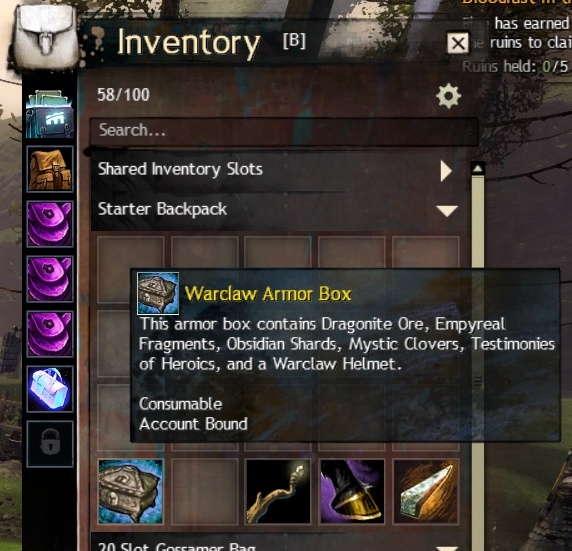Open inventory options gear icon
Screen dimensions: 572x551
448,96
